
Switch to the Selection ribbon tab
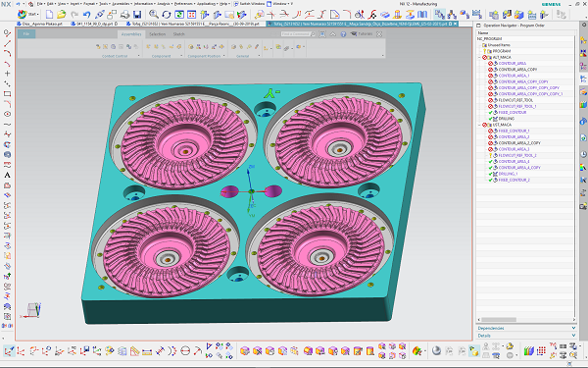point(157,34)
